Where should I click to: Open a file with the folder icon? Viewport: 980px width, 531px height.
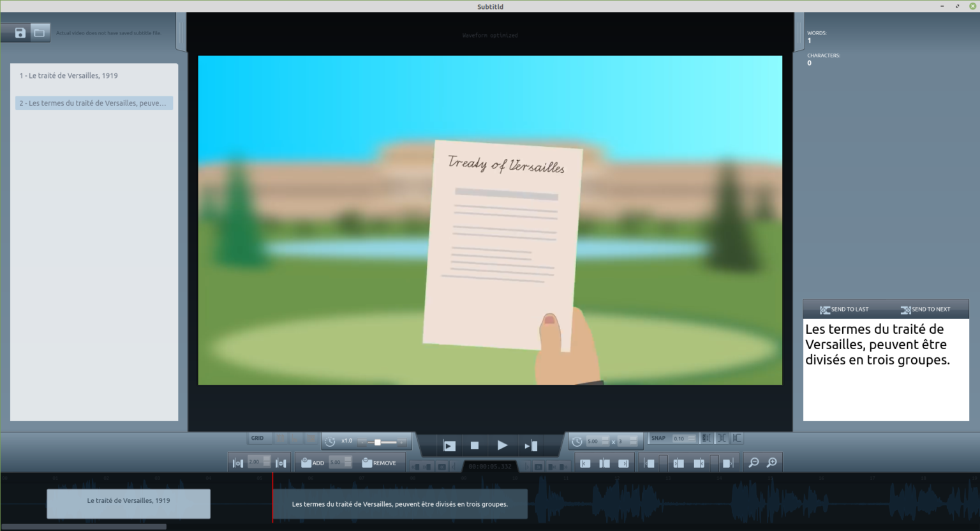[40, 33]
